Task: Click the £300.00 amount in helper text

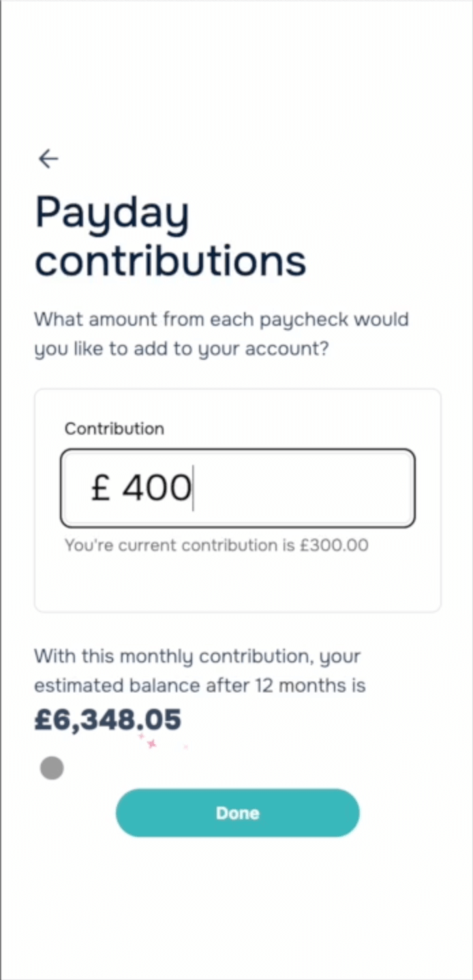Action: [x=334, y=545]
